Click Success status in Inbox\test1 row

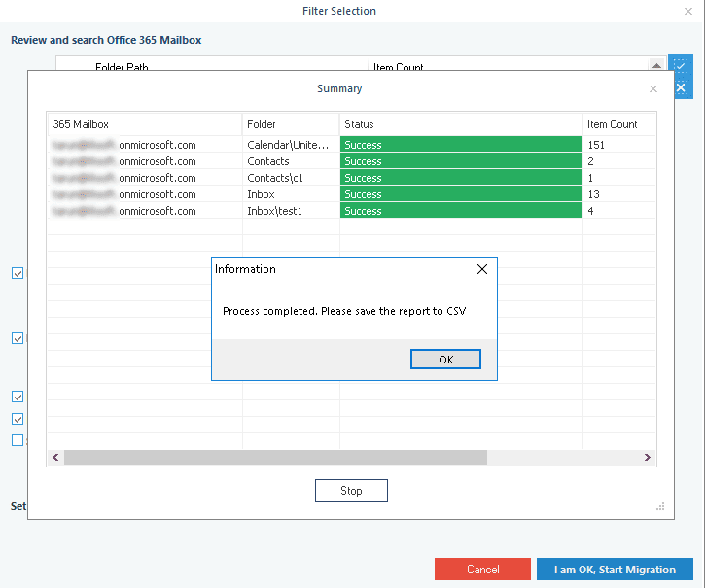click(461, 211)
